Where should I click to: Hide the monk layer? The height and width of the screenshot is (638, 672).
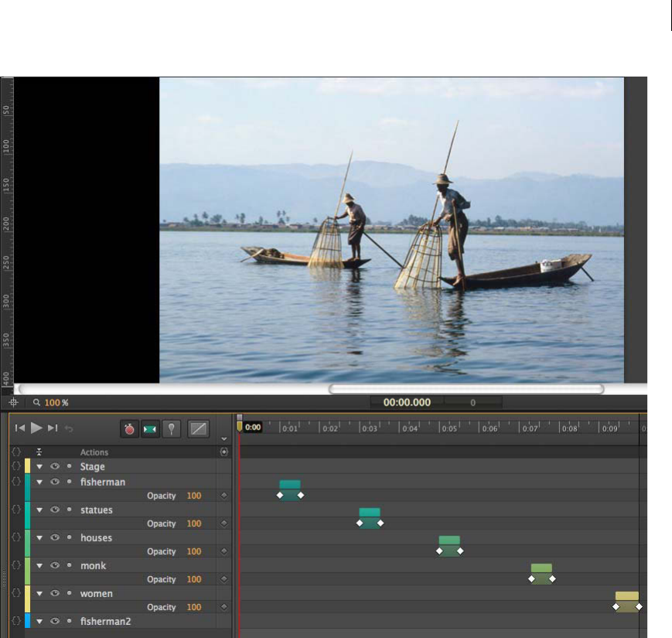click(x=55, y=565)
